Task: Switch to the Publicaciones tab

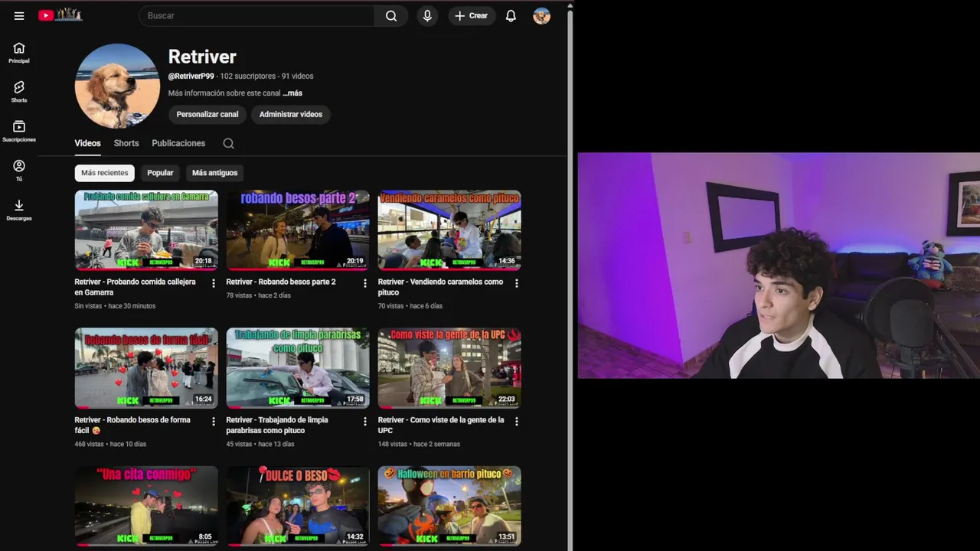Action: [178, 143]
